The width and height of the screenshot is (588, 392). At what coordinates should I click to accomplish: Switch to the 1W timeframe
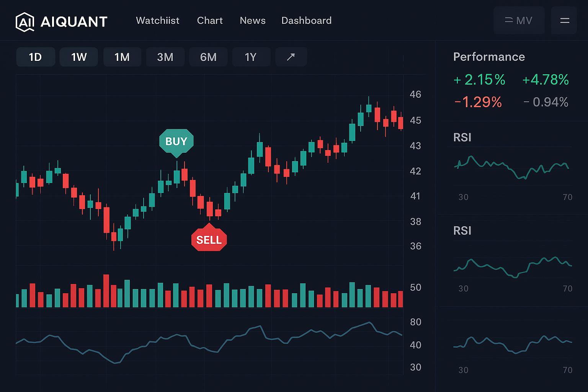pyautogui.click(x=79, y=57)
